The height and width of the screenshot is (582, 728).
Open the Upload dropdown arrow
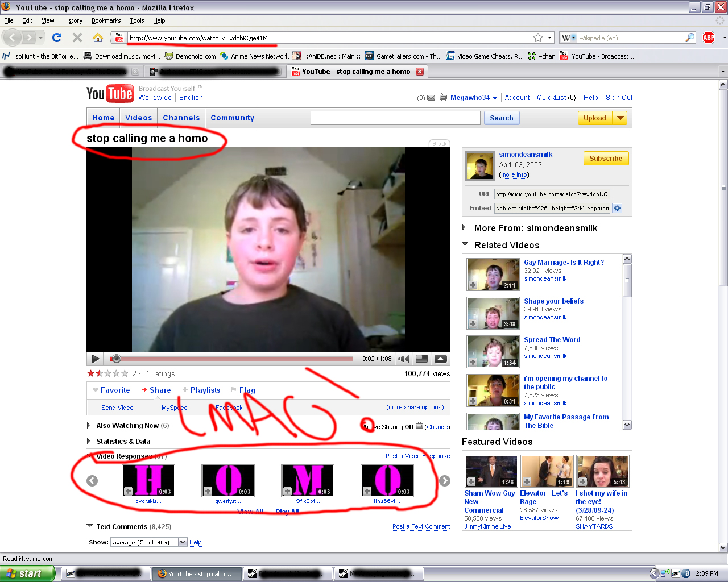620,118
